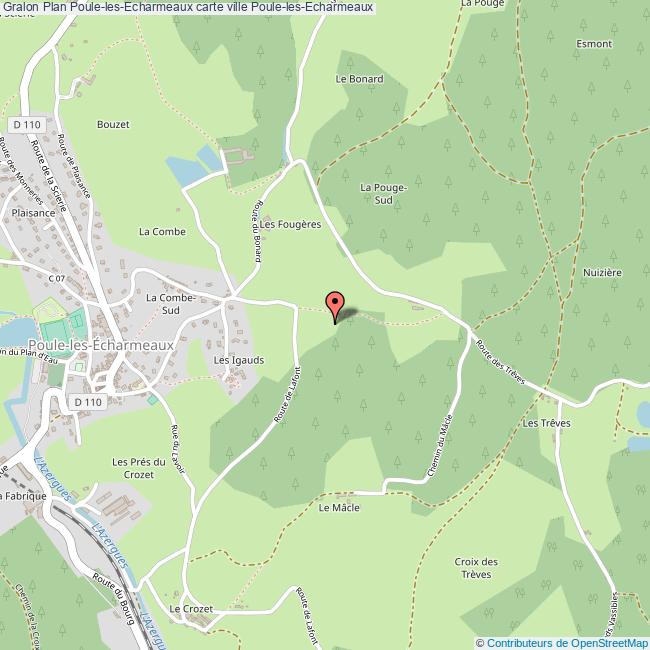Click the Esmont place label

pos(594,44)
